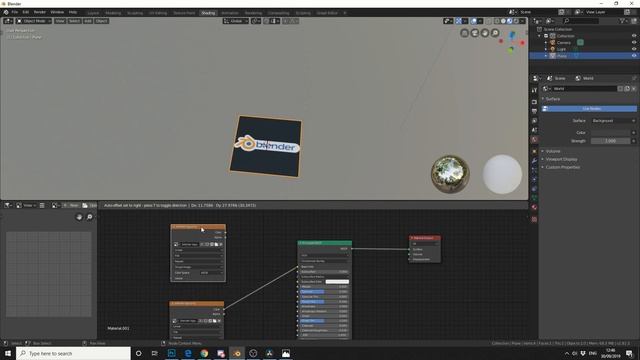The height and width of the screenshot is (360, 640).
Task: Open the viewport Object menu
Action: (101, 21)
